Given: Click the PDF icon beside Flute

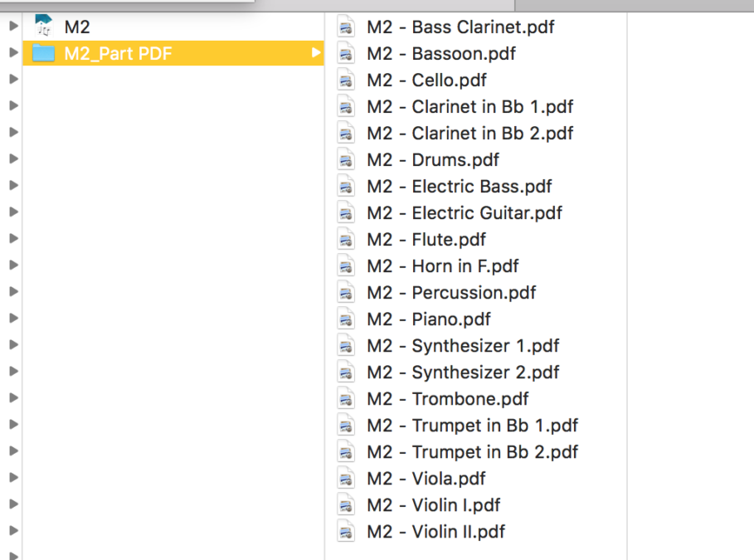Looking at the screenshot, I should coord(346,240).
